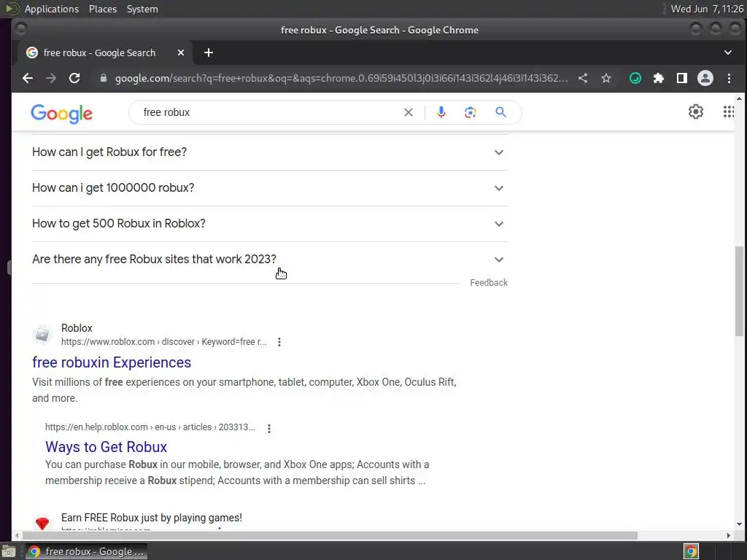Open Chrome three-dot menu
Screen dimensions: 747x560
point(729,78)
